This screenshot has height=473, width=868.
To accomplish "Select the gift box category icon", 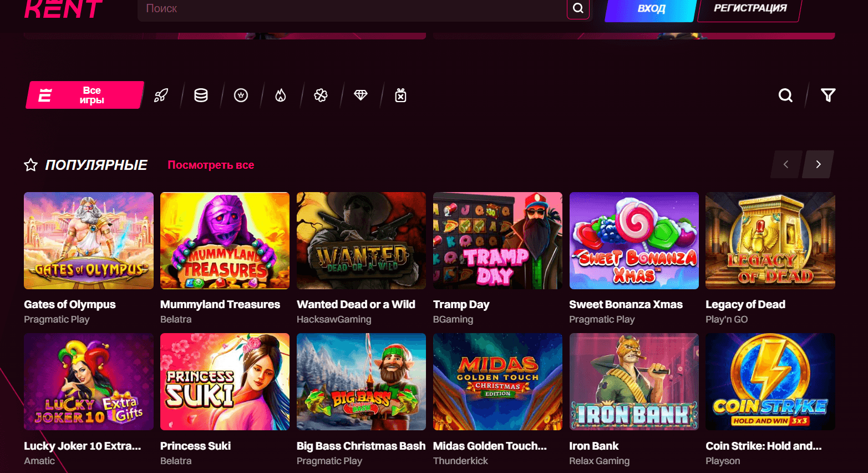I will click(x=400, y=95).
